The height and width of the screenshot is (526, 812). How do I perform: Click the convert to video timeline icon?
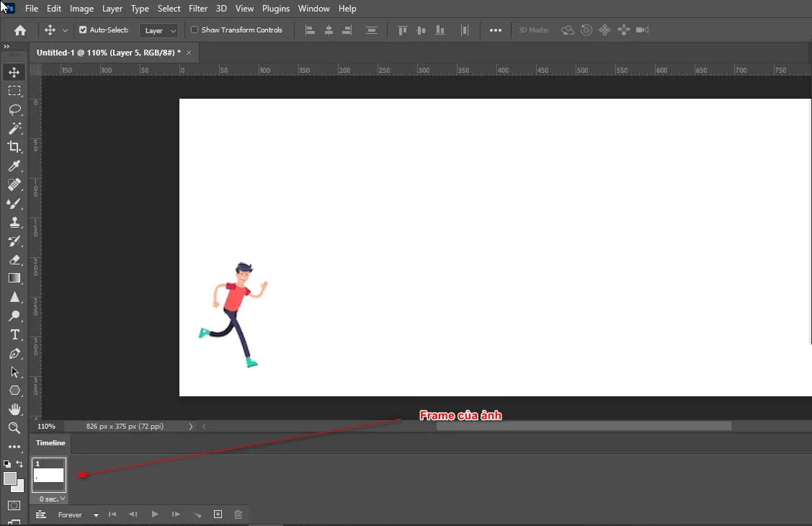[41, 514]
